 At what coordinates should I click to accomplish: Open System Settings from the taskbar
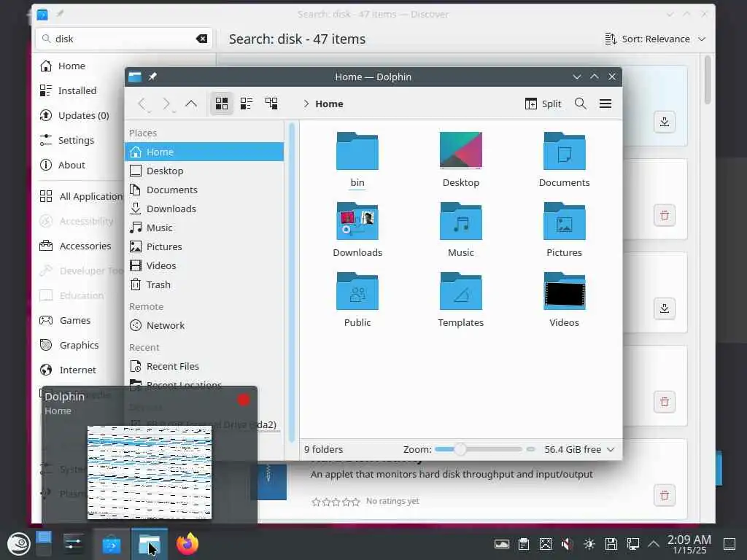(x=74, y=544)
